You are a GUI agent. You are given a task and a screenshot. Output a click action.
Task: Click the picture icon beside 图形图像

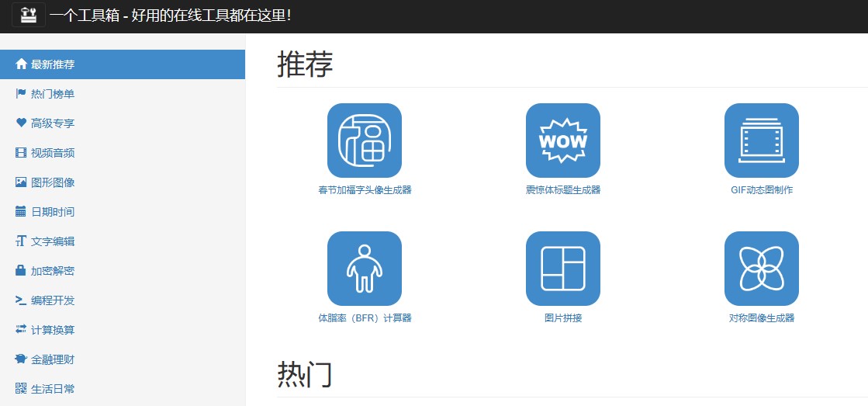[21, 182]
